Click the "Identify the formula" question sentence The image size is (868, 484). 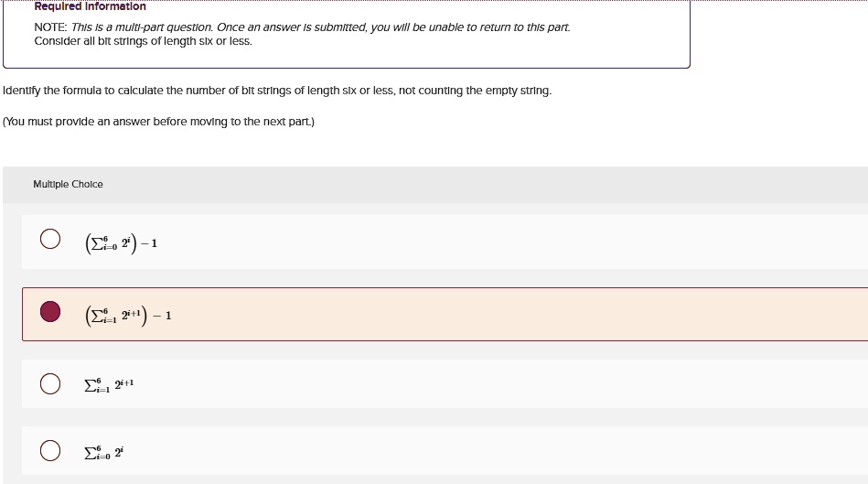click(x=277, y=91)
